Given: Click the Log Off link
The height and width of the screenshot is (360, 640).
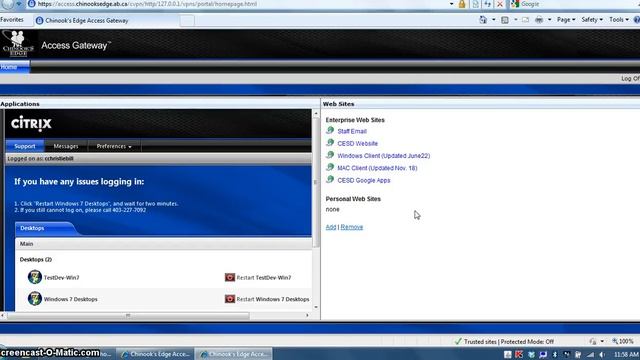Looking at the screenshot, I should (x=630, y=78).
